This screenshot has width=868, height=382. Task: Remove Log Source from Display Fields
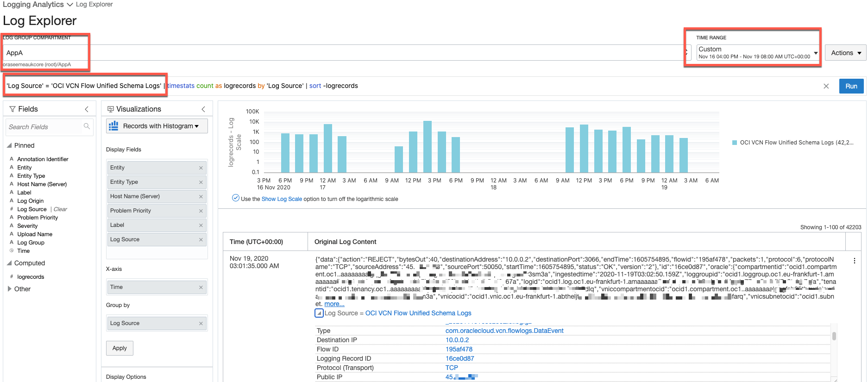pos(201,240)
